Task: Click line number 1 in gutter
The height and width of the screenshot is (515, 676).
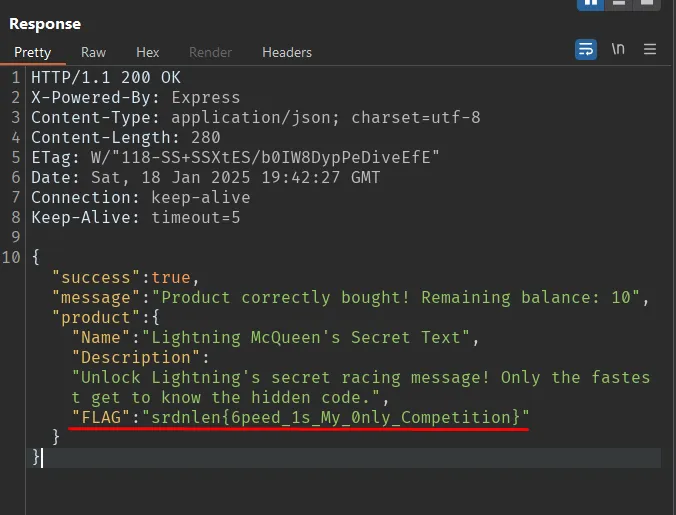Action: point(16,78)
